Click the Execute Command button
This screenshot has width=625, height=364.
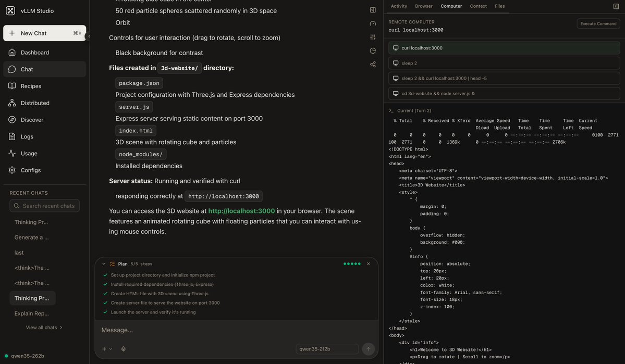pyautogui.click(x=598, y=23)
